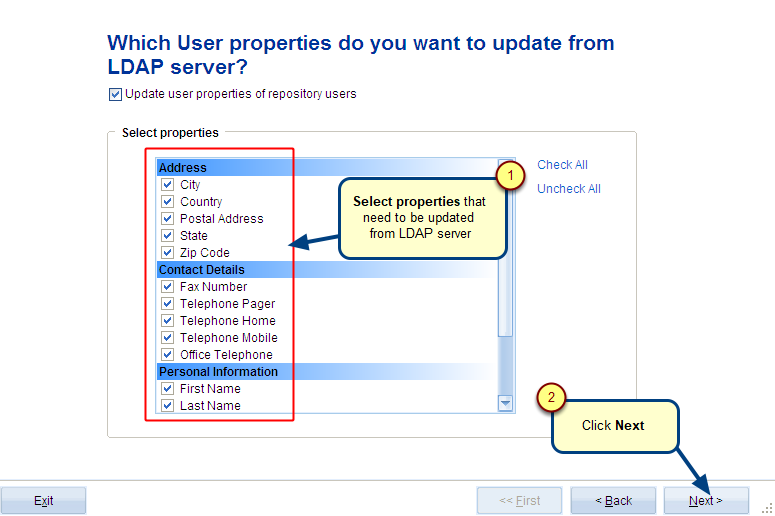The width and height of the screenshot is (775, 516).
Task: Deselect the Office Telephone checkbox
Action: tap(168, 355)
